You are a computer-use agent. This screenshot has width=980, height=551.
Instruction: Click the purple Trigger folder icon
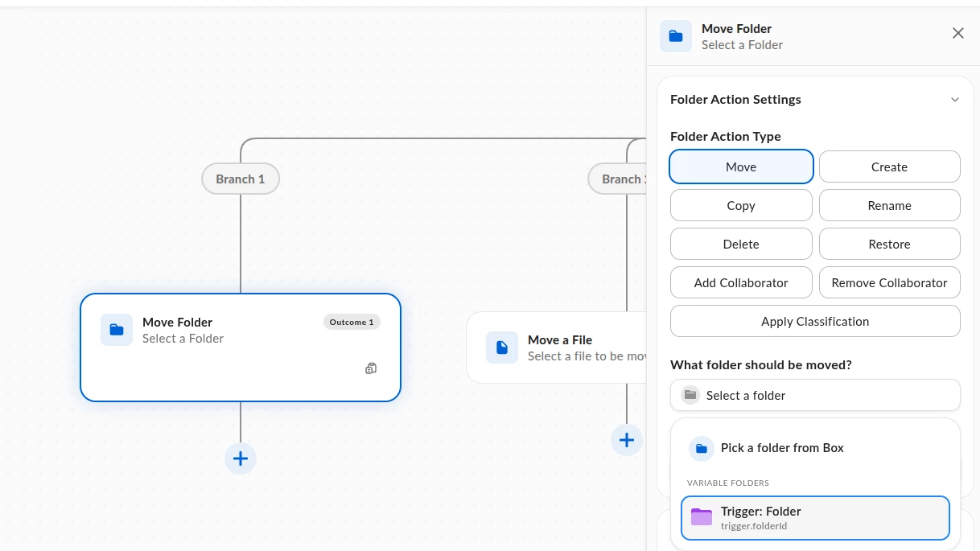(702, 517)
